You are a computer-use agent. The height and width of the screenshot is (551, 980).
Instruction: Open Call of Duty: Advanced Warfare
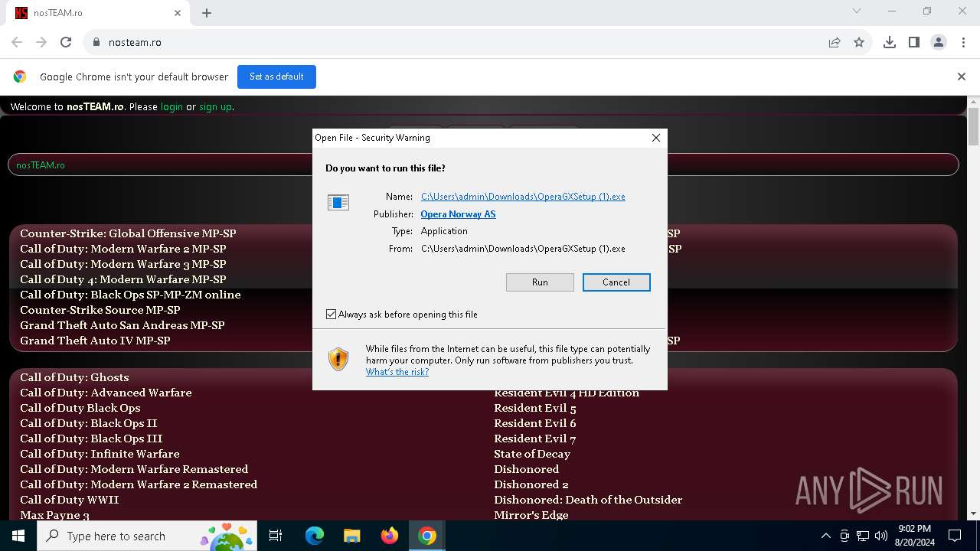106,393
